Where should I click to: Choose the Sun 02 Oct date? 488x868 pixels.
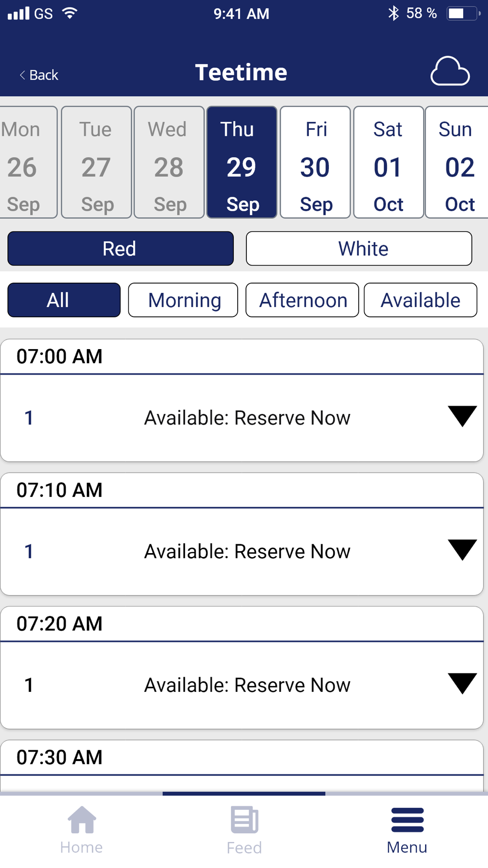tap(458, 162)
